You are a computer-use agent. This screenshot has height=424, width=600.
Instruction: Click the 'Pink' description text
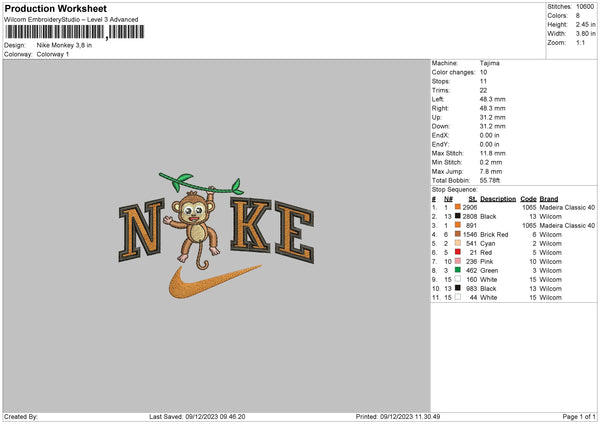487,261
